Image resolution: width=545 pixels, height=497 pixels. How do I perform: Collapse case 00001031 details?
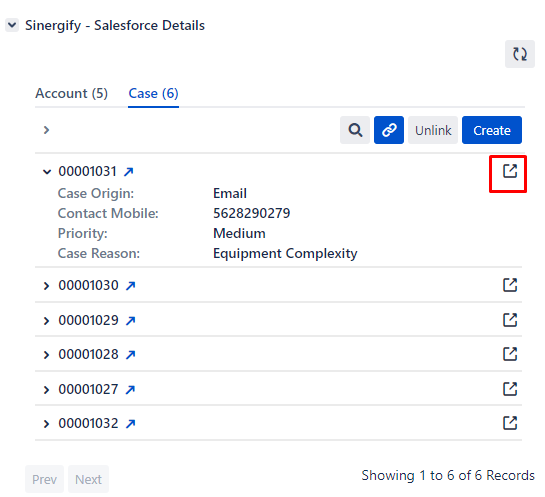pos(47,172)
